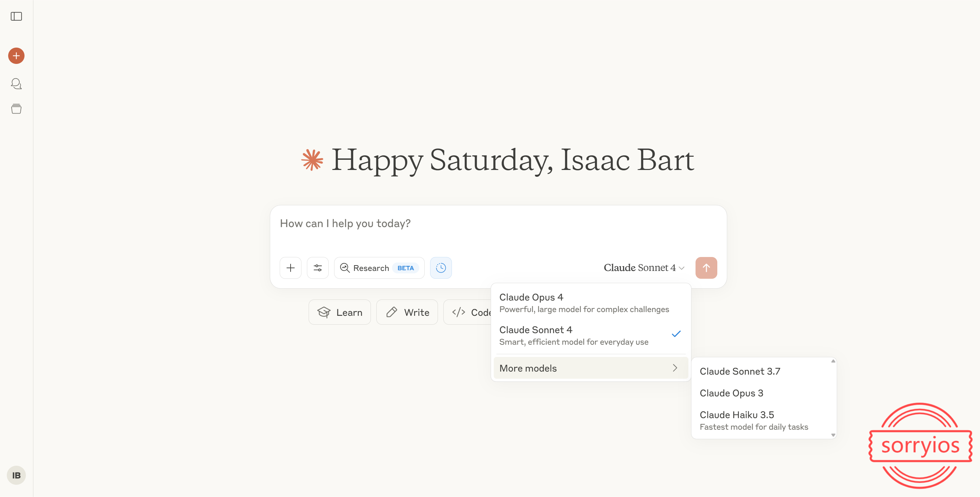This screenshot has width=980, height=497.
Task: Click the submenu scrollbar up arrow
Action: click(x=833, y=361)
